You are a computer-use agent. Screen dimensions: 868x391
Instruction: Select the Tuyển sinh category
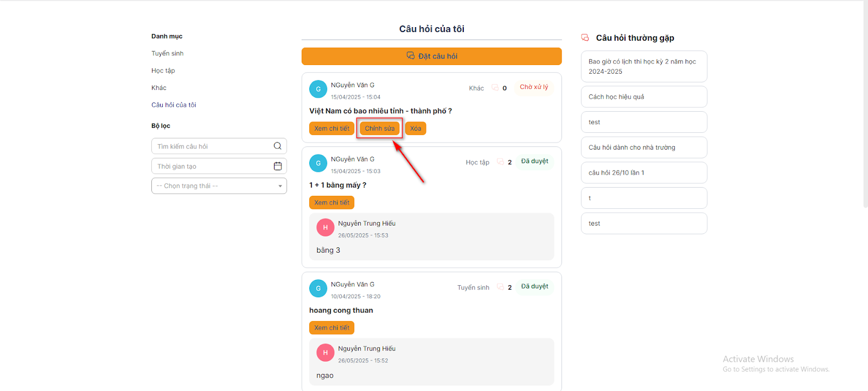[167, 53]
